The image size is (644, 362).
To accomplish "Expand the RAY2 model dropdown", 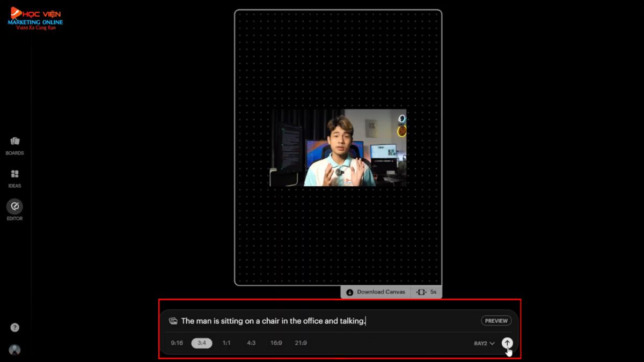I will click(484, 343).
